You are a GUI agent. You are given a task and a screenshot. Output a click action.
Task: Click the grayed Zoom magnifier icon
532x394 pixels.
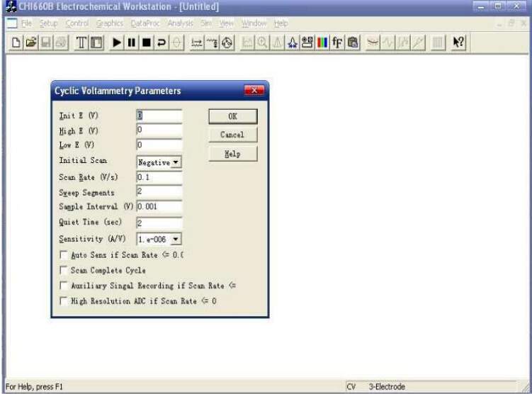point(262,43)
